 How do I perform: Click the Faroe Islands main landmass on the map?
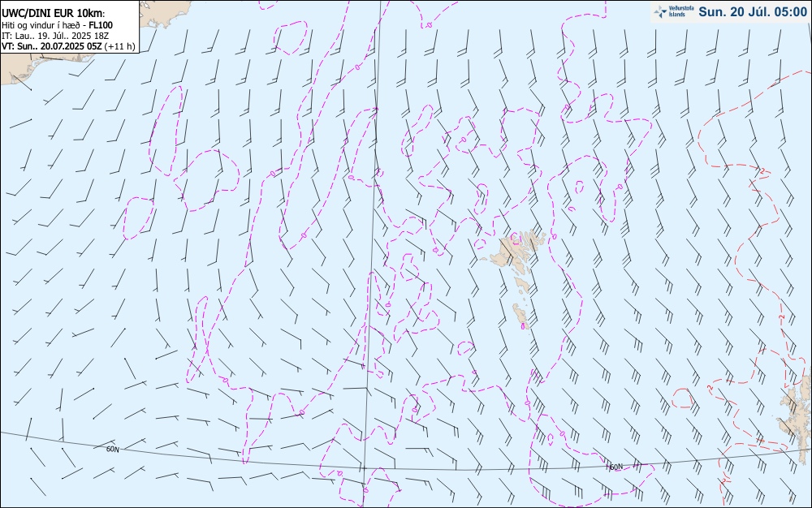518,251
